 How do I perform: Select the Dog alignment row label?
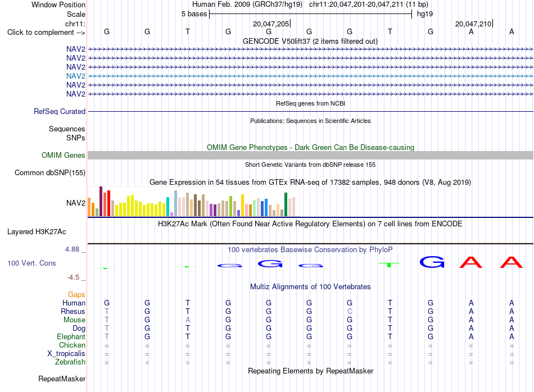(x=79, y=329)
